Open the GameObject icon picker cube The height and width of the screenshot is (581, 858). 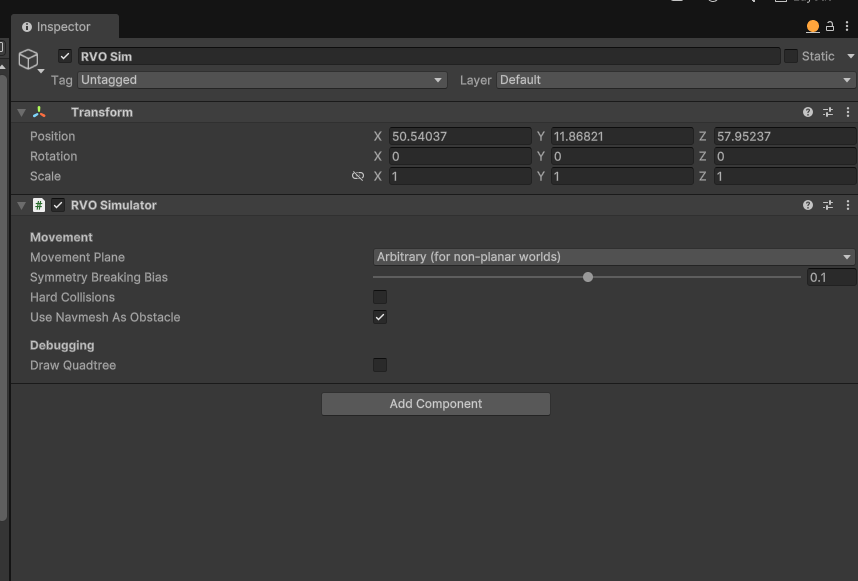point(28,59)
